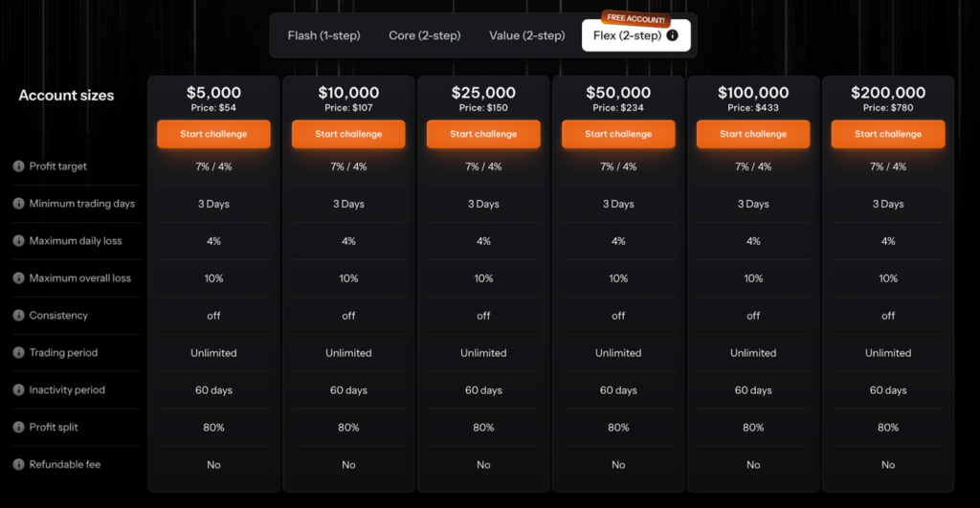Click the info icon beside Refundable fee
This screenshot has height=508, width=980.
[x=18, y=465]
